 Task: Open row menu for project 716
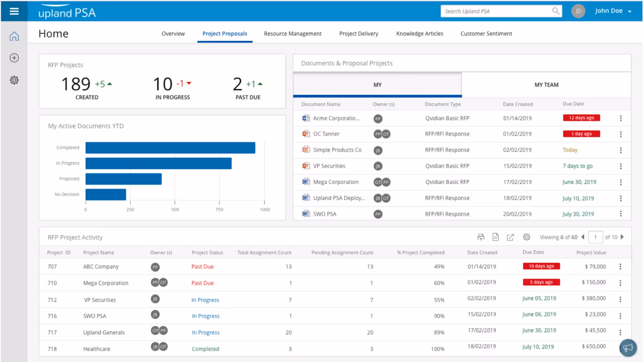coord(620,316)
